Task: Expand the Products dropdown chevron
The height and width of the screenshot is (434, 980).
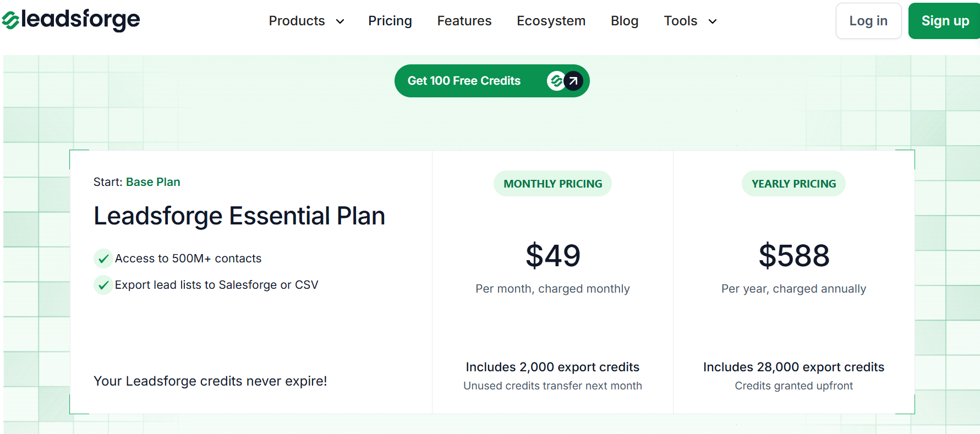Action: 340,21
